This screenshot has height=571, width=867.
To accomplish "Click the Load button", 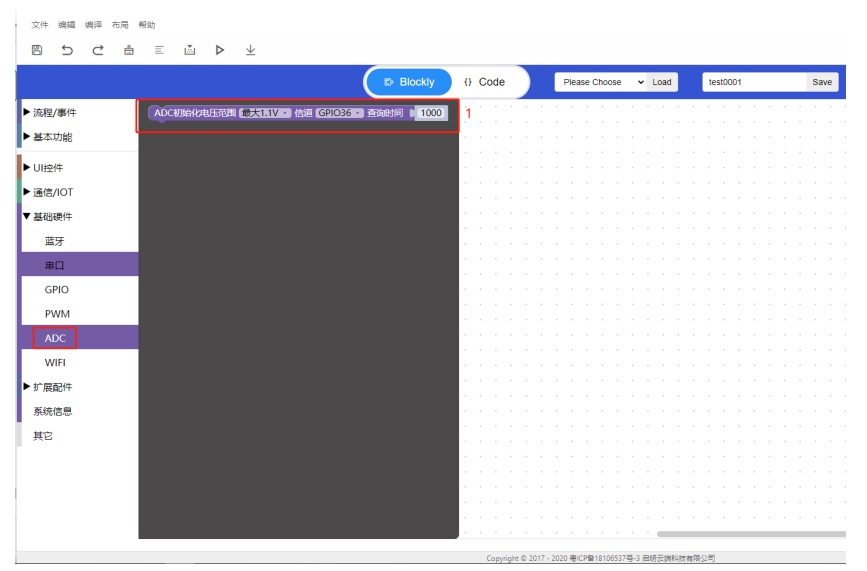I will click(x=662, y=82).
